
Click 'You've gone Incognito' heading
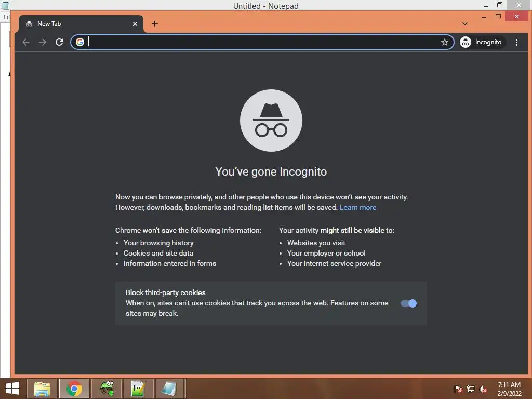pos(271,171)
